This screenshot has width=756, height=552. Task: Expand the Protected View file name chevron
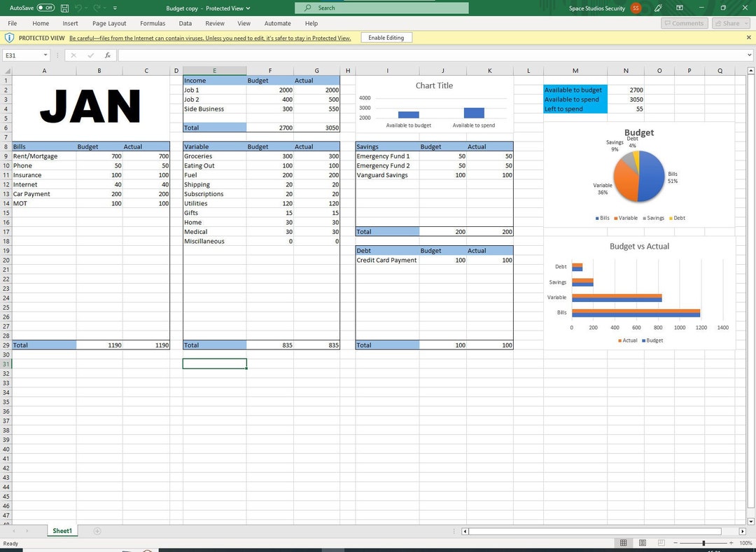[x=248, y=8]
